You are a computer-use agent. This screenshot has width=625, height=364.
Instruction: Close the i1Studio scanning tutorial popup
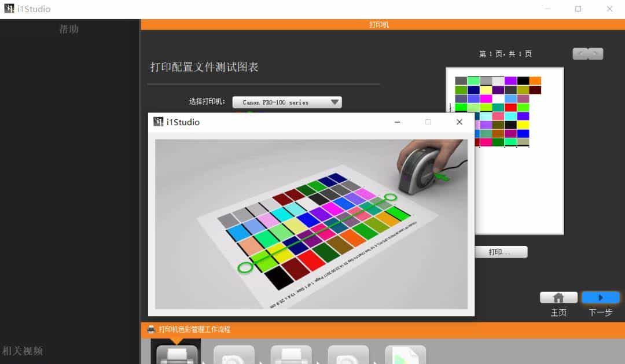pyautogui.click(x=459, y=122)
